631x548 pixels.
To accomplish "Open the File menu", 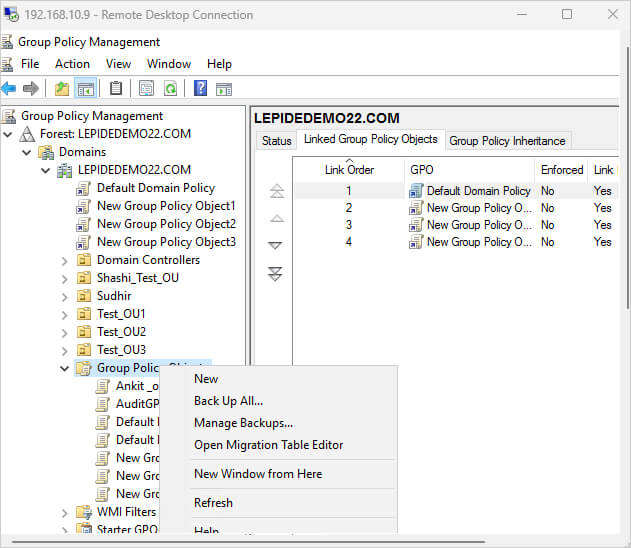I will 30,64.
